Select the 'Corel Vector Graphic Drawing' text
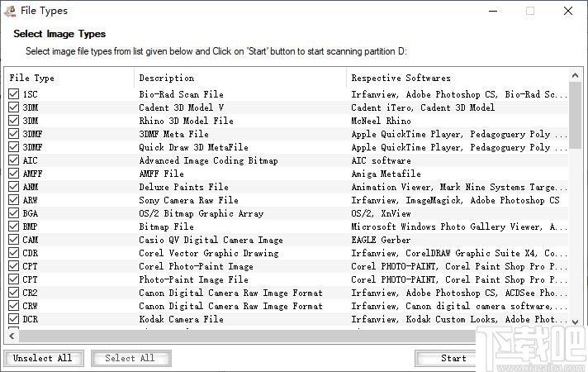Screen dimensions: 588x372 tap(208, 253)
